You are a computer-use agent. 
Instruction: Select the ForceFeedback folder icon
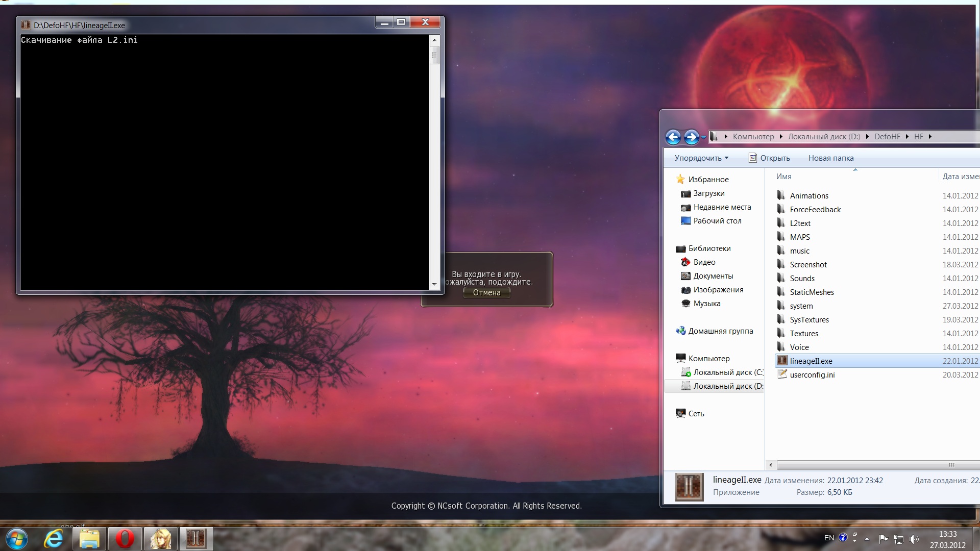click(781, 209)
